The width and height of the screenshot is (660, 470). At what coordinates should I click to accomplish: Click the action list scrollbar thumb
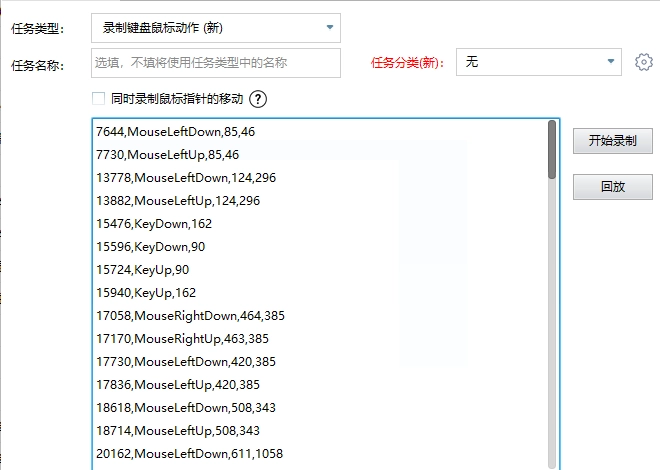(552, 150)
